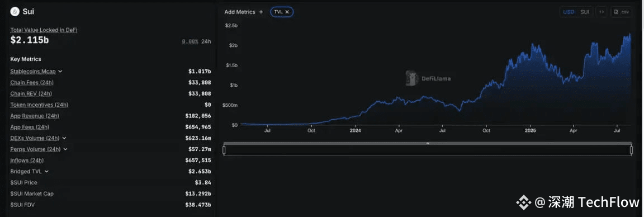Image resolution: width=644 pixels, height=217 pixels.
Task: Open the embed code icon button
Action: (602, 12)
